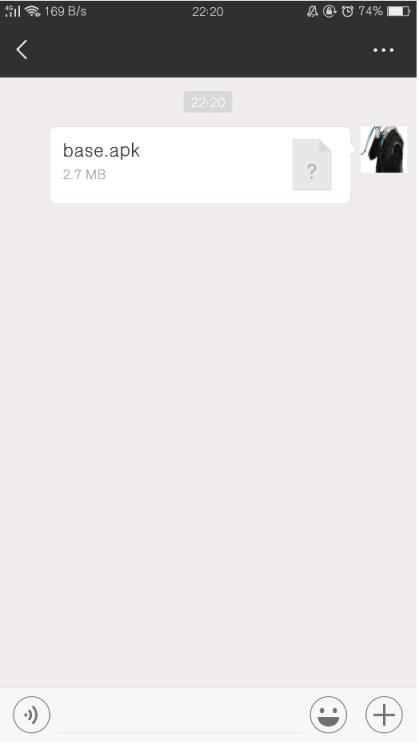This screenshot has width=419, height=745.
Task: Open the plus attachments panel
Action: tap(384, 715)
